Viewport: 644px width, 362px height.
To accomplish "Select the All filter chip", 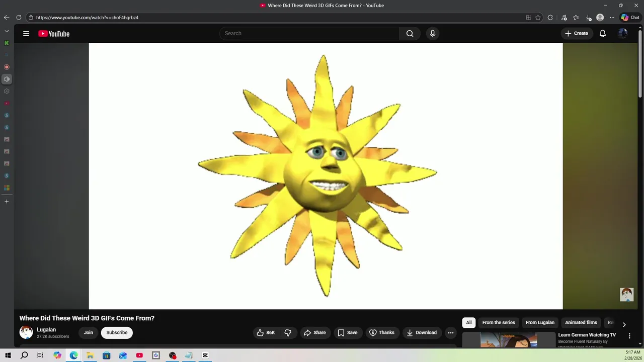I will coord(469,323).
